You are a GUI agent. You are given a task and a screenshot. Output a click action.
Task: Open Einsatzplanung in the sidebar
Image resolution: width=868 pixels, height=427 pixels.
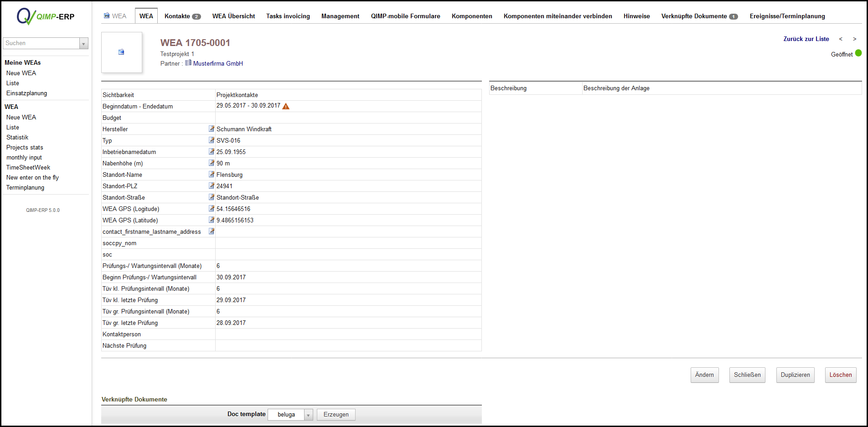pos(26,93)
